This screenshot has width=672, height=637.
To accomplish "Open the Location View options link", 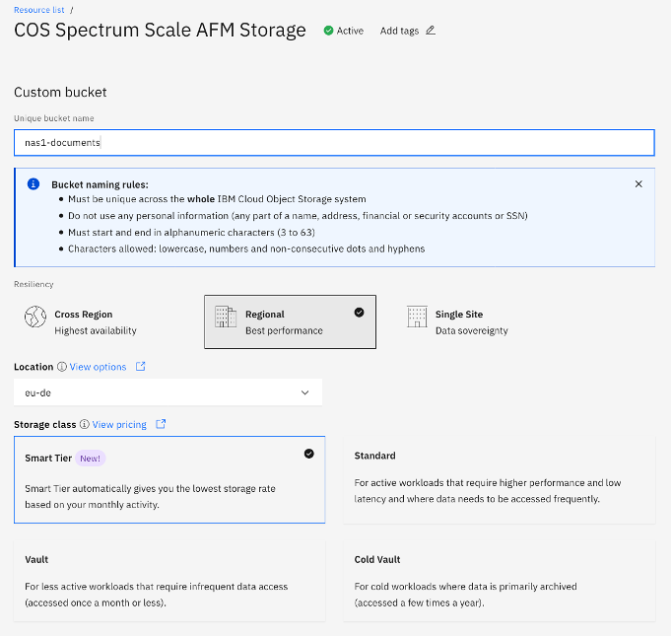I will (x=98, y=367).
